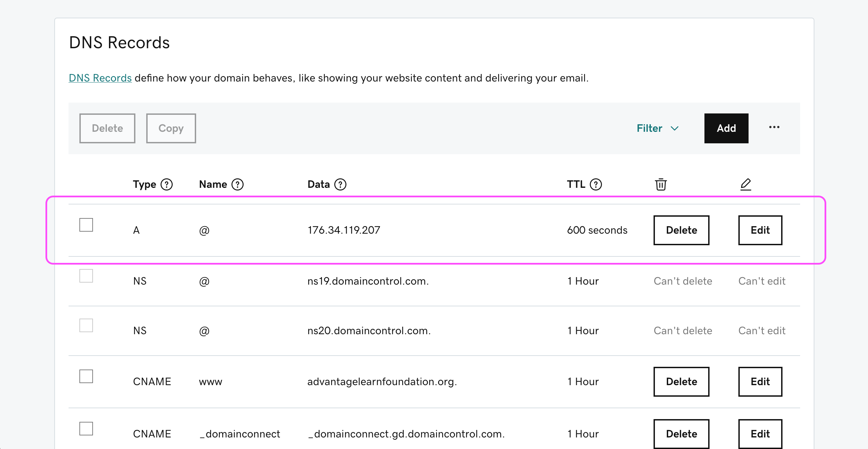This screenshot has width=868, height=449.
Task: Delete the _domainconnect CNAME record
Action: (x=681, y=434)
